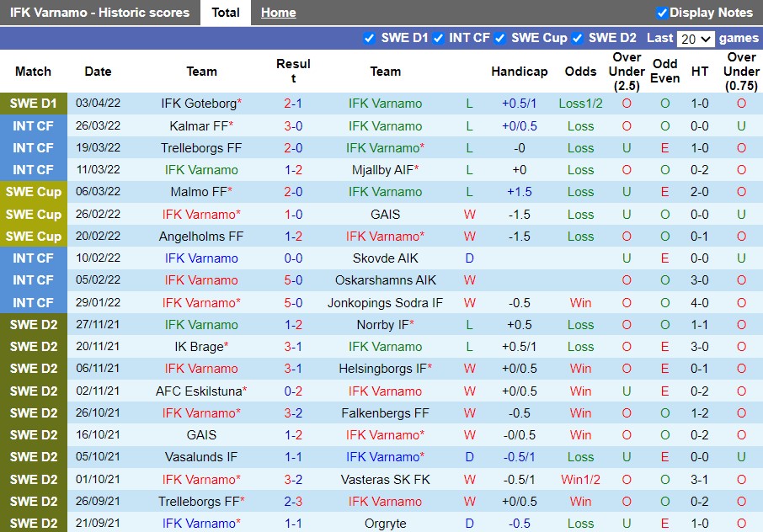Click INT CF label on 10/02/22 row

coord(34,258)
